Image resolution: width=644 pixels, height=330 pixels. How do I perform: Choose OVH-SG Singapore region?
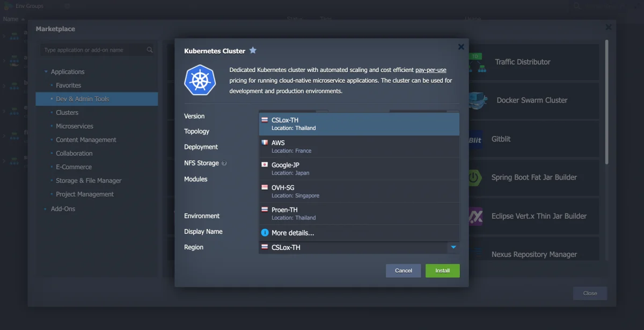click(359, 191)
